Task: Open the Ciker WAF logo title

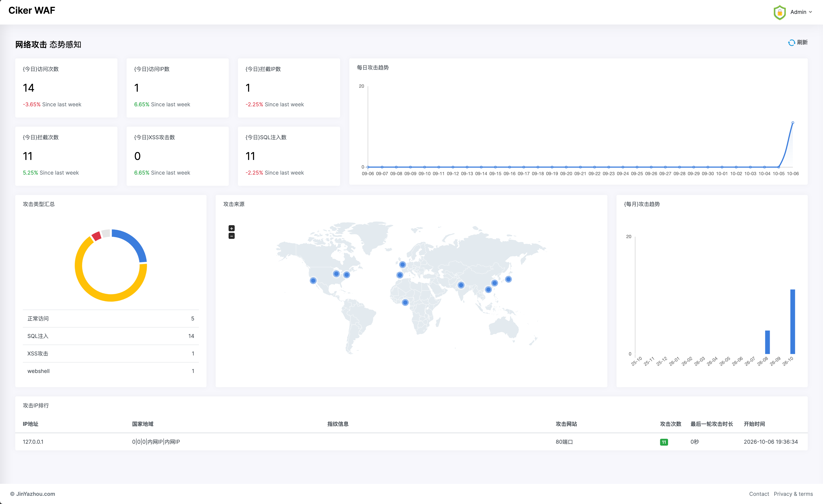Action: click(32, 10)
